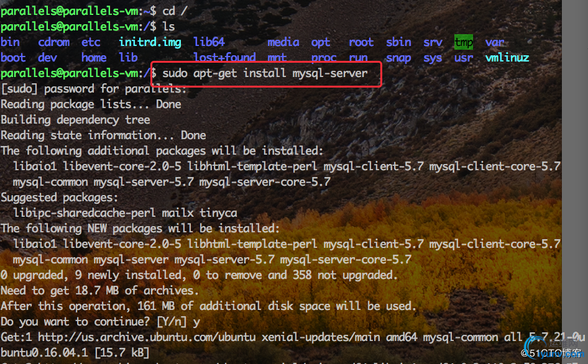
Task: Click the 'After this operation, 161 MB' line
Action: click(208, 306)
